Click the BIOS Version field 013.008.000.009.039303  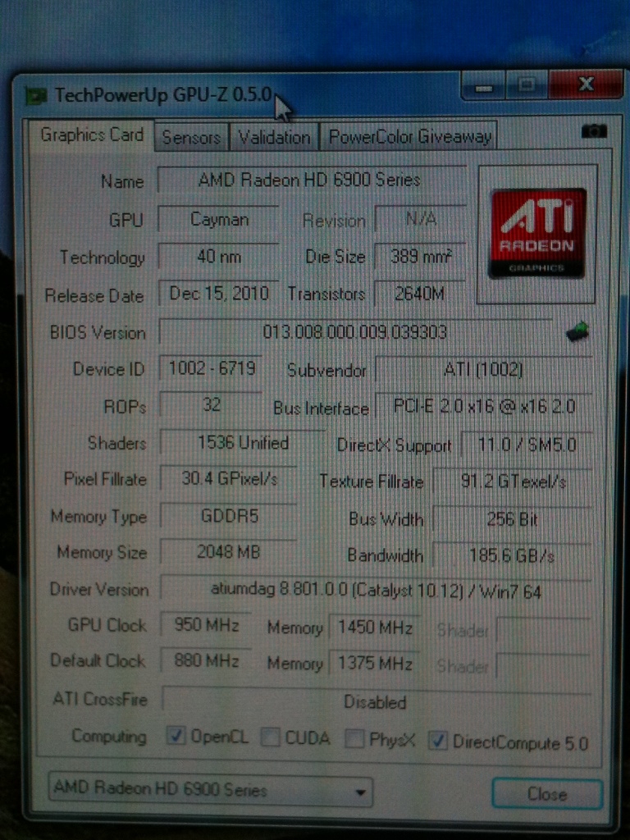pos(355,333)
